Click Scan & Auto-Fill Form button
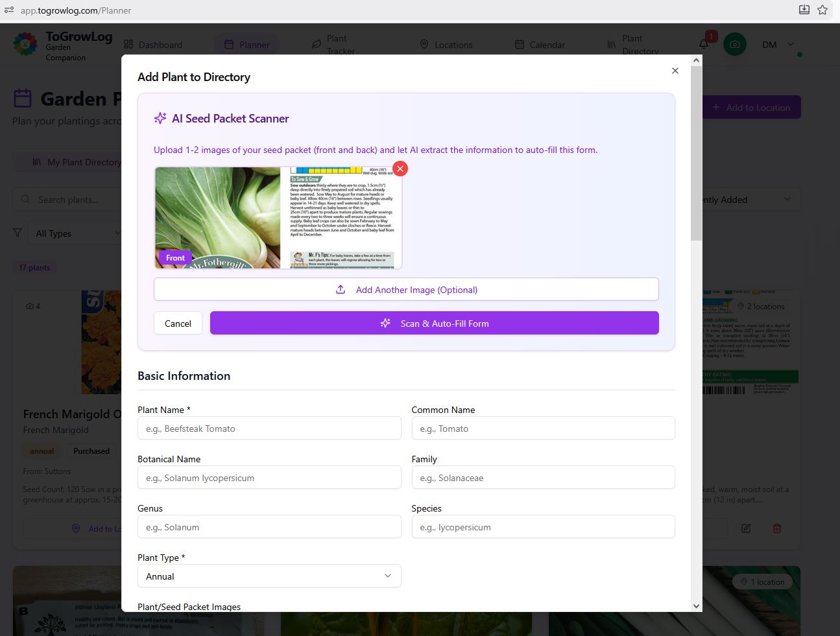Image resolution: width=840 pixels, height=636 pixels. tap(434, 323)
